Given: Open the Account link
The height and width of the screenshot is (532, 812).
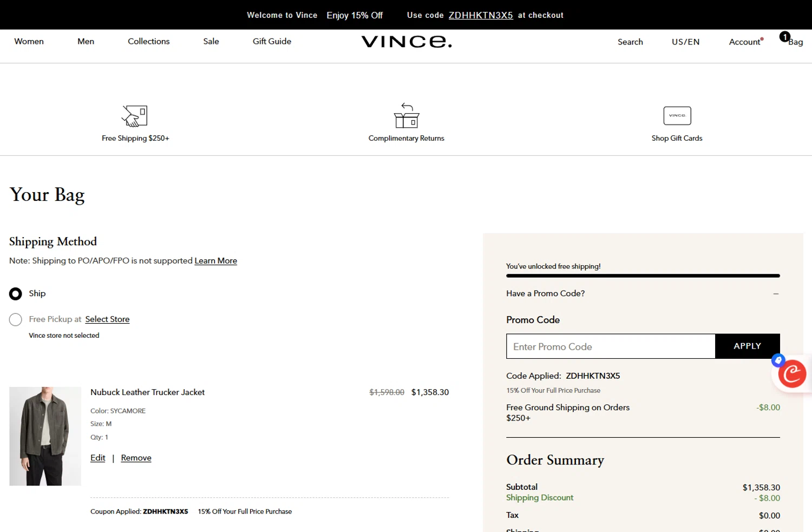Looking at the screenshot, I should tap(744, 42).
